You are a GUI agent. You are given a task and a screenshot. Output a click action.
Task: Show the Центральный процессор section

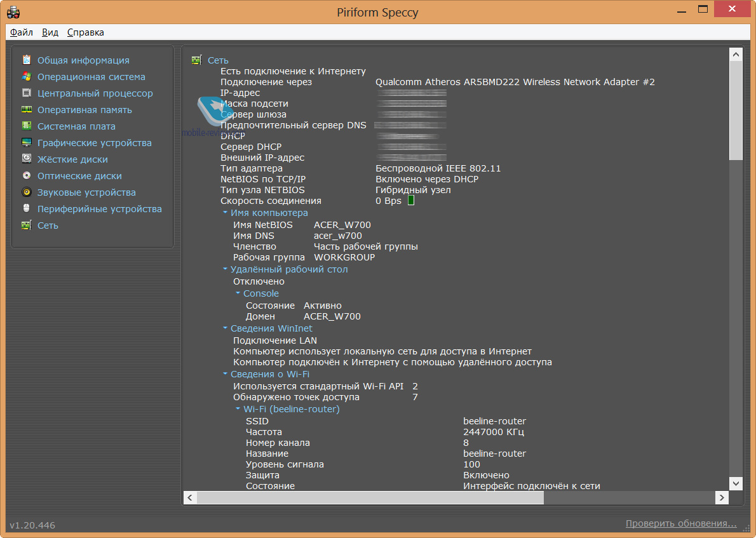point(95,93)
